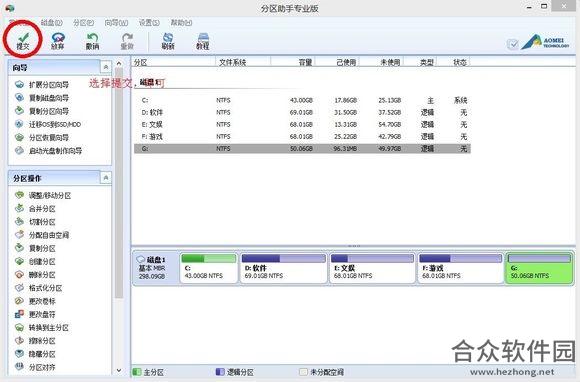Viewport: 580px width, 382px height.
Task: Click the C: 43.00GB NTFS disk map block
Action: 209,268
